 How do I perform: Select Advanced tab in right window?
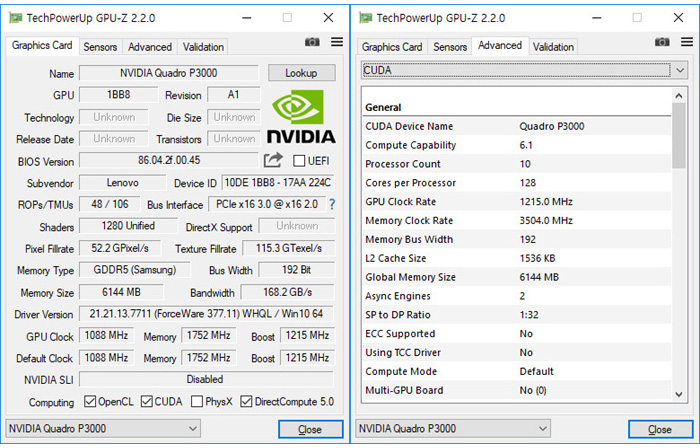[x=500, y=46]
